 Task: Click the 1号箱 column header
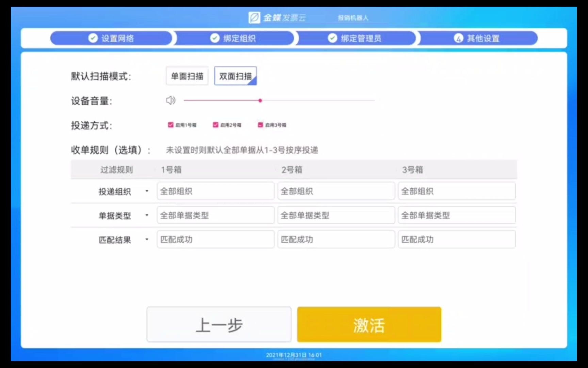(x=171, y=170)
